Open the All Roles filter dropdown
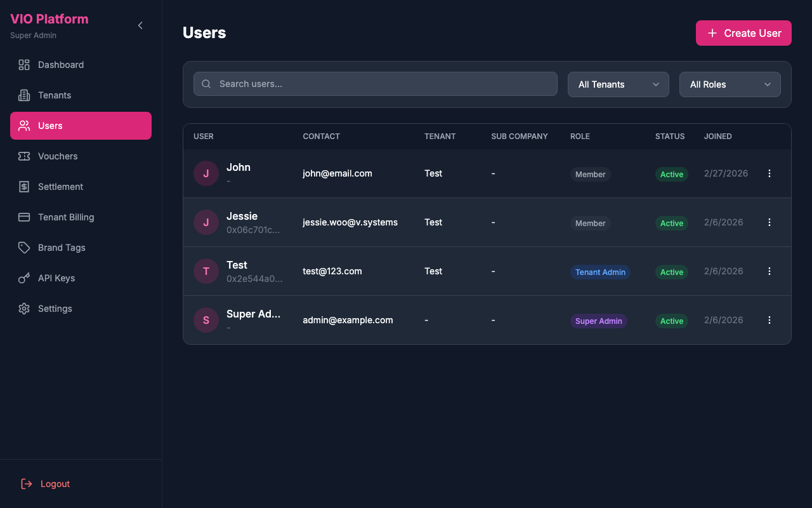 [730, 84]
